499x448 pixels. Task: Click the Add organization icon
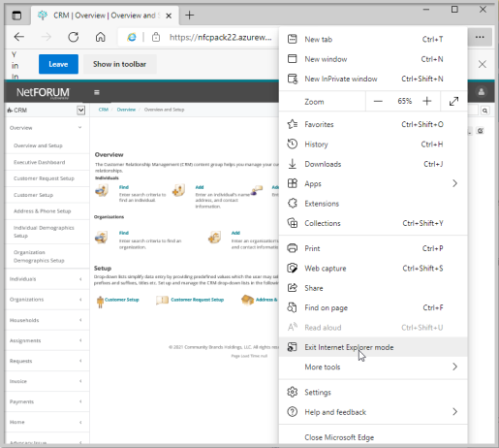(214, 237)
